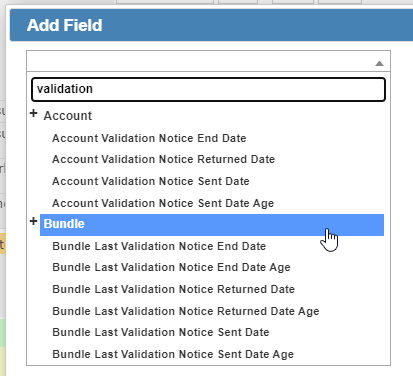Collapse the field dropdown with the arrow
The height and width of the screenshot is (376, 413).
(x=379, y=63)
